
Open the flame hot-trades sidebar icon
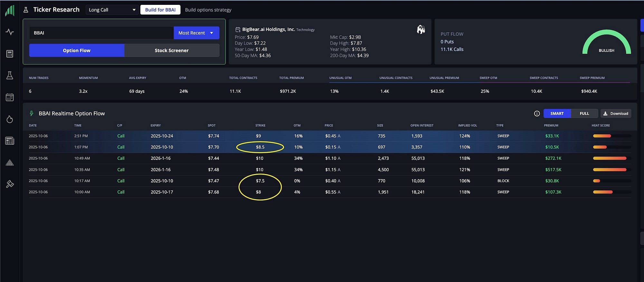tap(10, 119)
